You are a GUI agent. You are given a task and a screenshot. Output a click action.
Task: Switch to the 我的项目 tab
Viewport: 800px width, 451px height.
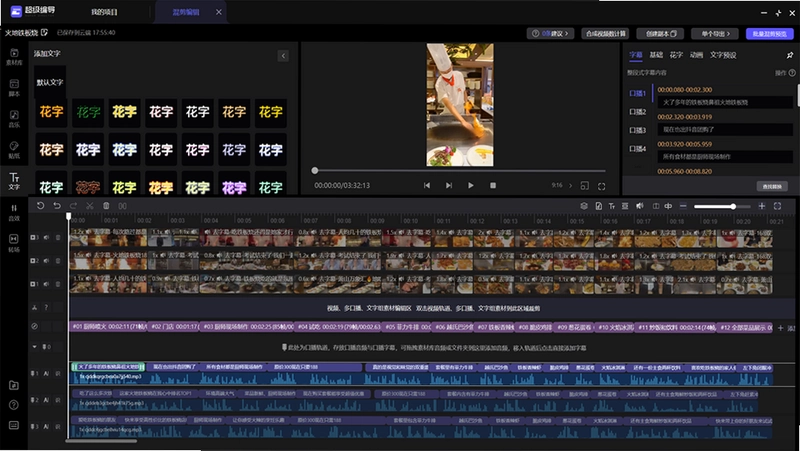(x=105, y=12)
